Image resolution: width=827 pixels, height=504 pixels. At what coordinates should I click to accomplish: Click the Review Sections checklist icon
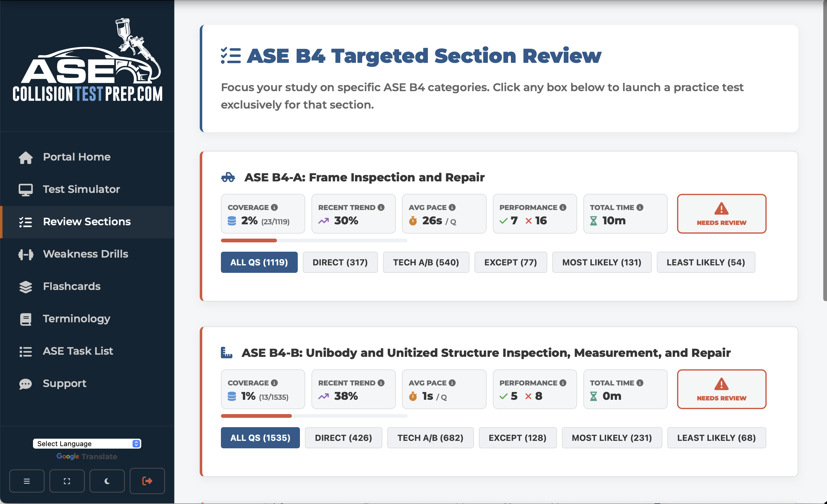click(x=26, y=222)
